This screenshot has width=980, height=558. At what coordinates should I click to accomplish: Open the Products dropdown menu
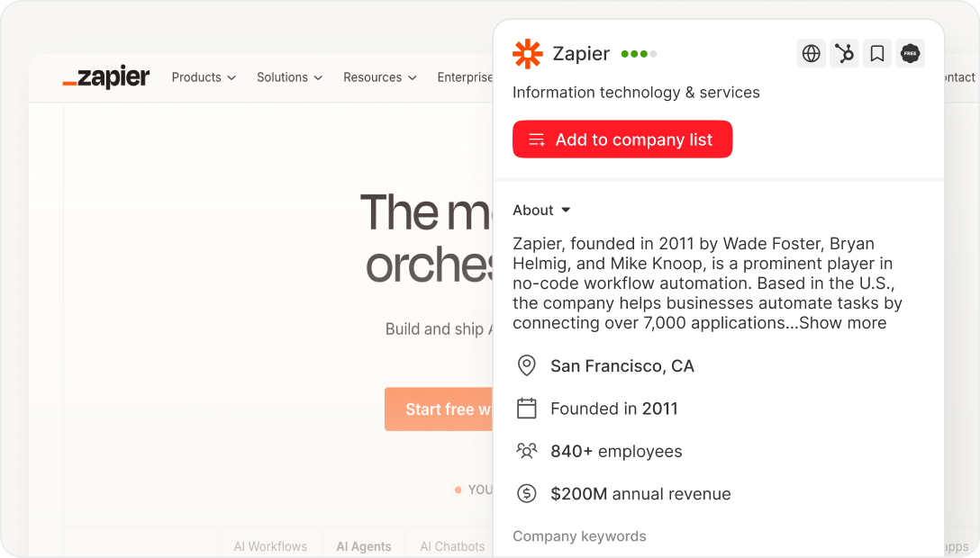(203, 77)
